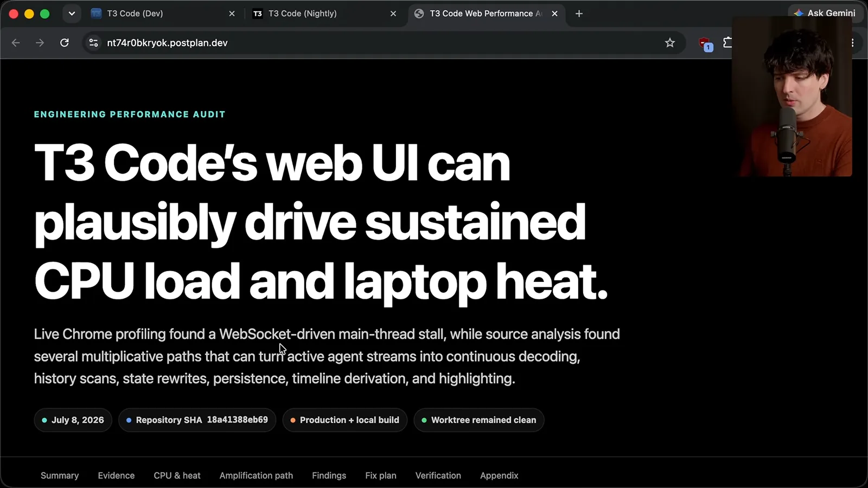The height and width of the screenshot is (488, 868).
Task: Click Ask Gemini button
Action: [825, 13]
